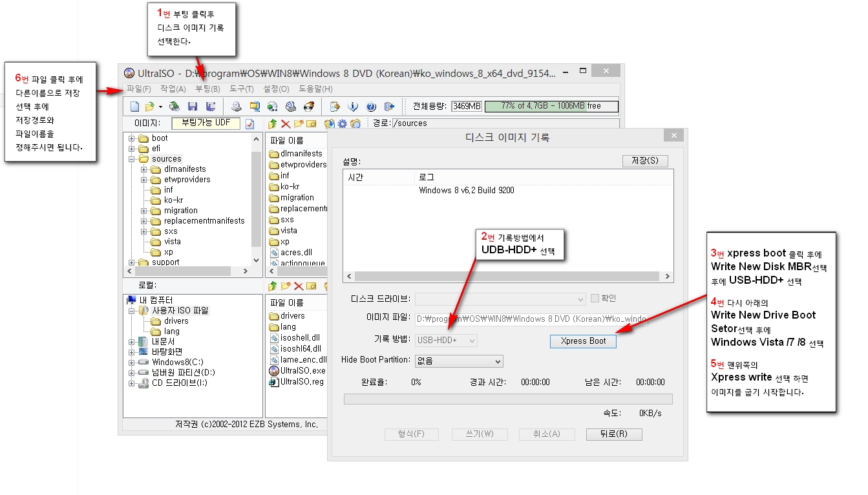The height and width of the screenshot is (495, 868).
Task: Click the Save floppy disk icon
Action: [x=193, y=107]
